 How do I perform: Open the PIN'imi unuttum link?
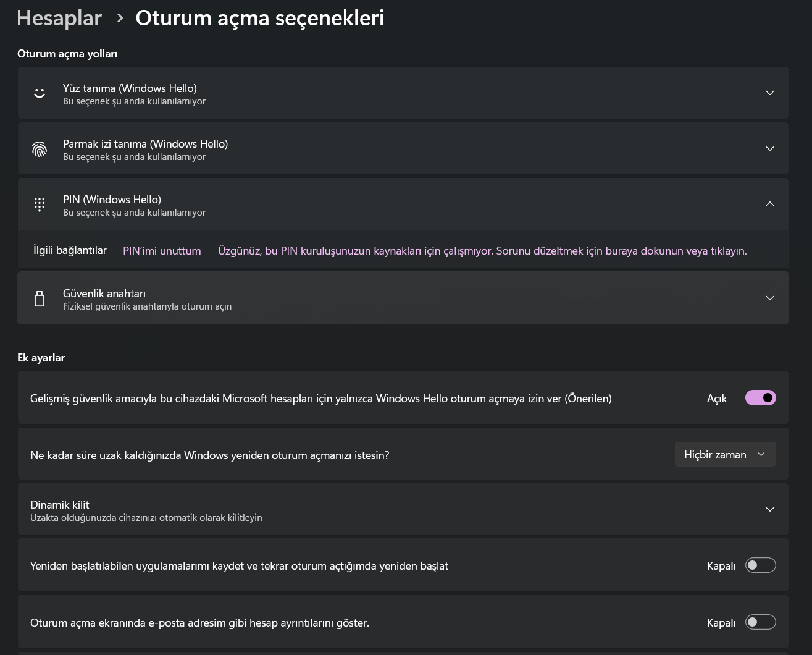(162, 251)
